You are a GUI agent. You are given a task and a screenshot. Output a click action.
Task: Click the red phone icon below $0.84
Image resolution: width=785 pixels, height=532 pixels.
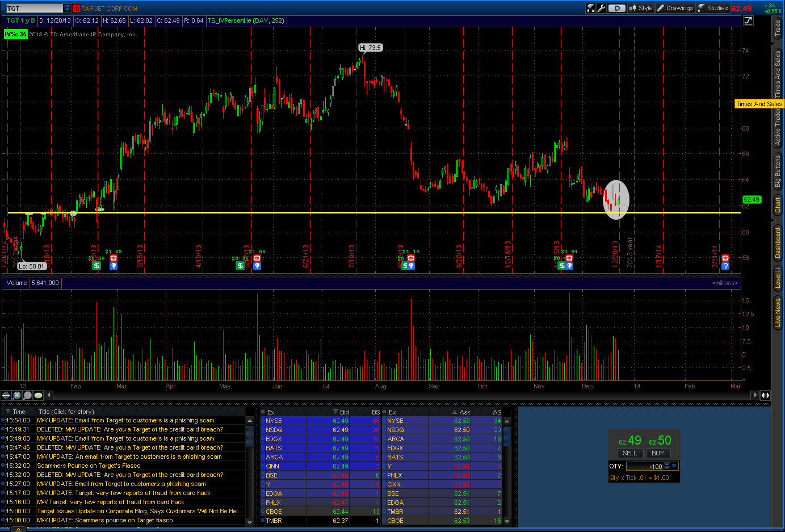click(569, 258)
